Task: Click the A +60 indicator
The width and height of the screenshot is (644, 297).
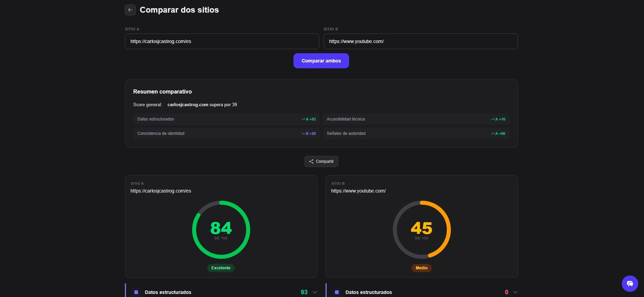Action: coord(498,133)
